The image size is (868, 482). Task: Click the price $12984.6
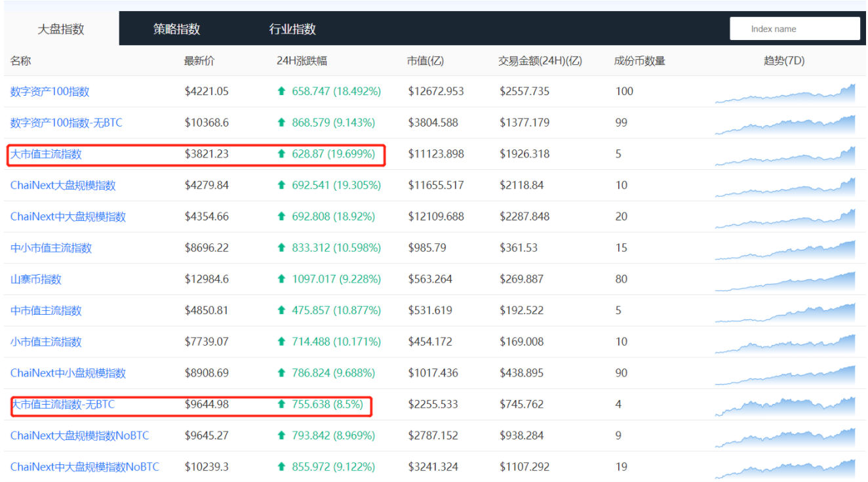click(x=207, y=279)
